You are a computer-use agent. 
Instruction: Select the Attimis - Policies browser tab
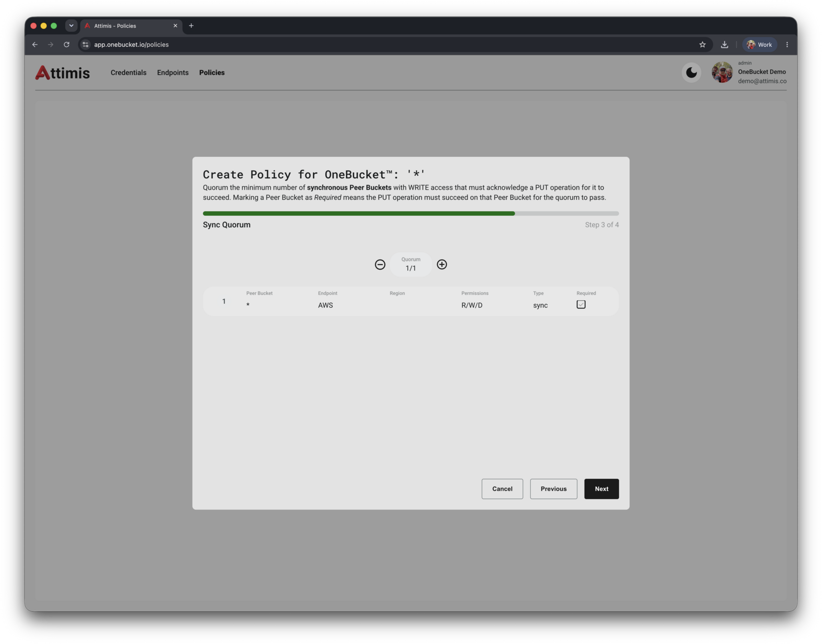tap(131, 26)
